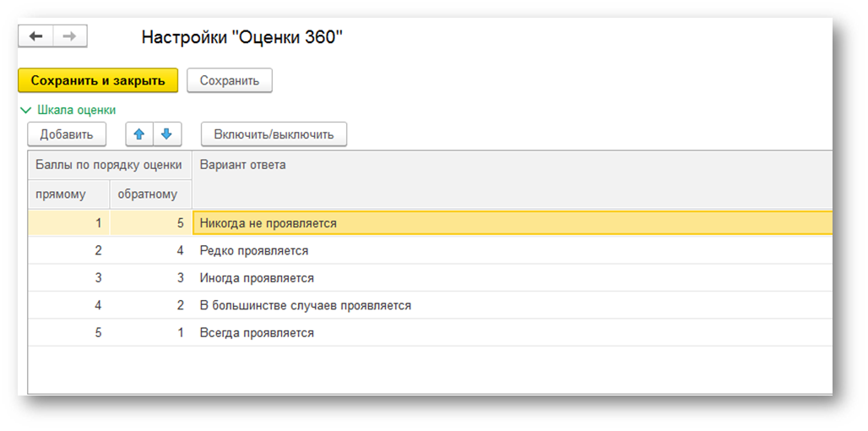The image size is (868, 431).
Task: Select the row Редко проявляется
Action: tap(430, 250)
